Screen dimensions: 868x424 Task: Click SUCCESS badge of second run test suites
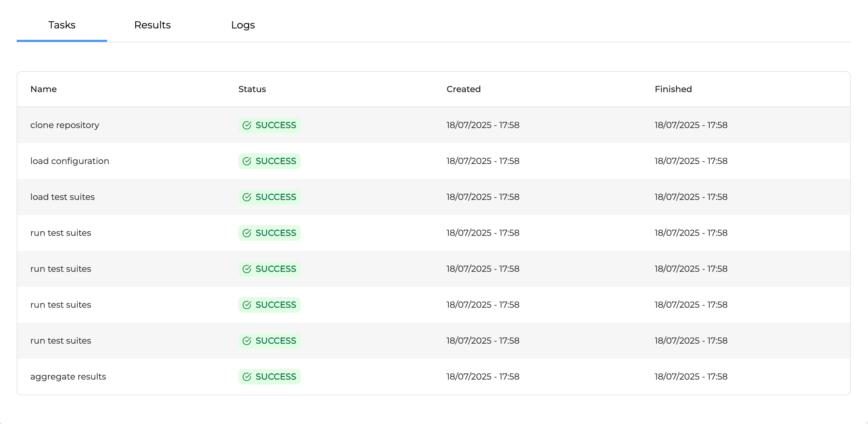click(269, 269)
